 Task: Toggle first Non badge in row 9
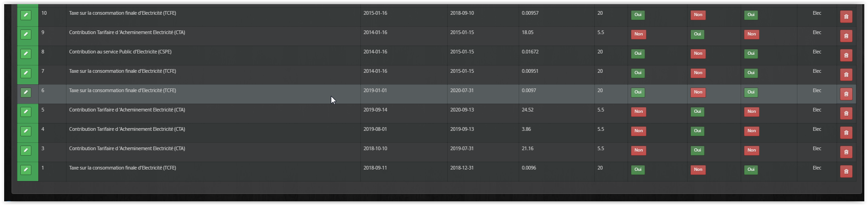(x=639, y=34)
